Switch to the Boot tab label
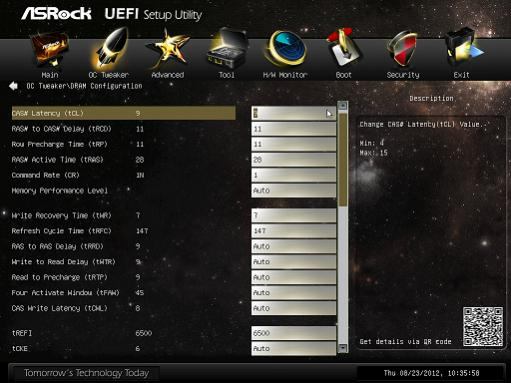Viewport: 511px width, 383px height. point(344,75)
